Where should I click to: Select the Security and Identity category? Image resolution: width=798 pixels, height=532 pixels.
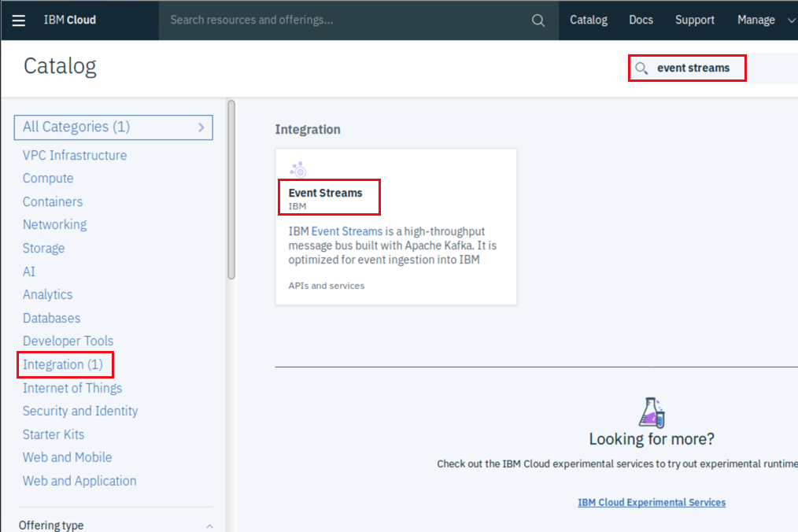click(80, 411)
